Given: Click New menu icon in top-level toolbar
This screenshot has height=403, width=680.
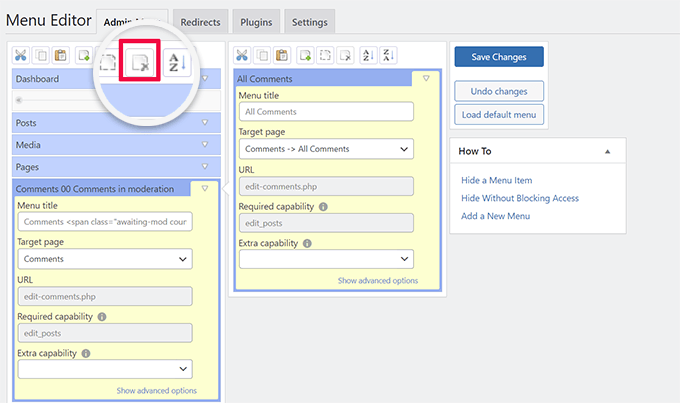Looking at the screenshot, I should (84, 56).
